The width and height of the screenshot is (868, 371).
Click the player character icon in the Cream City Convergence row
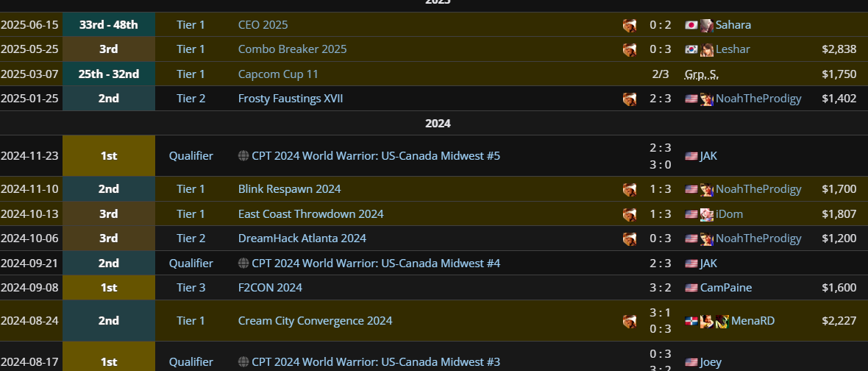click(x=630, y=321)
